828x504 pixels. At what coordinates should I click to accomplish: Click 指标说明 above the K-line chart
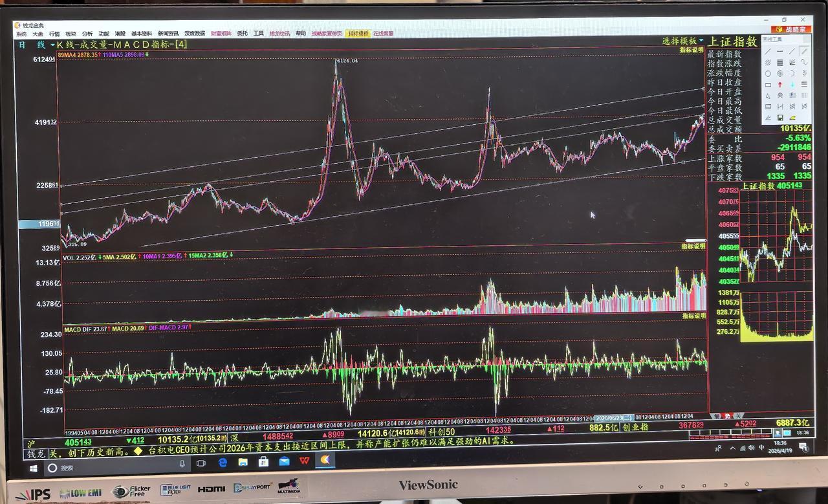click(x=692, y=50)
